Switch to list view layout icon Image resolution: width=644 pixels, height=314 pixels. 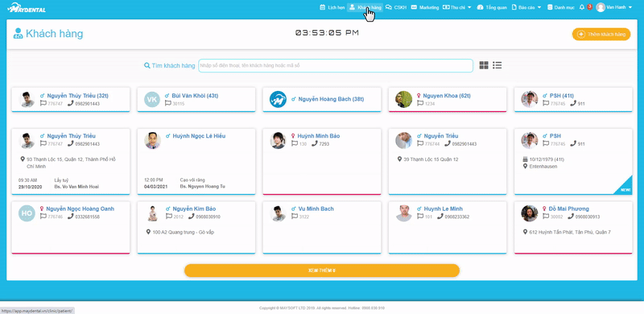[497, 65]
